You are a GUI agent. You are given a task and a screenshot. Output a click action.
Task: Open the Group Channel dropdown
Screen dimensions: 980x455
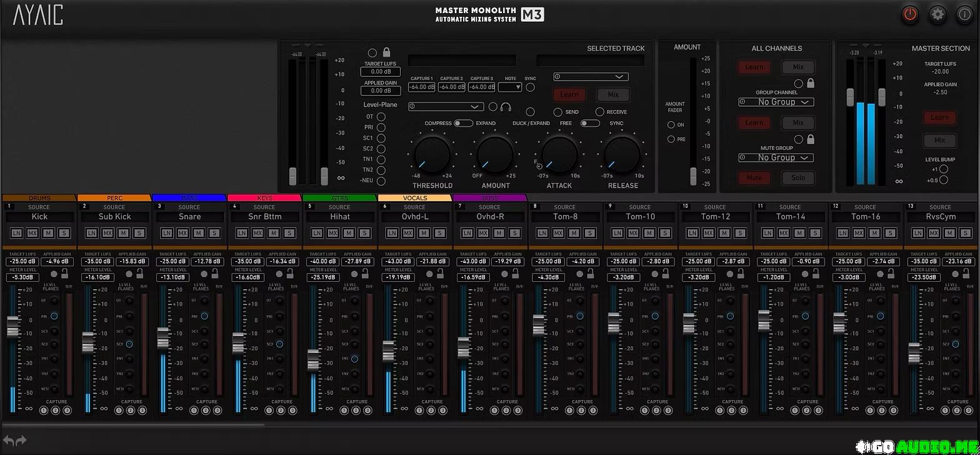point(776,102)
